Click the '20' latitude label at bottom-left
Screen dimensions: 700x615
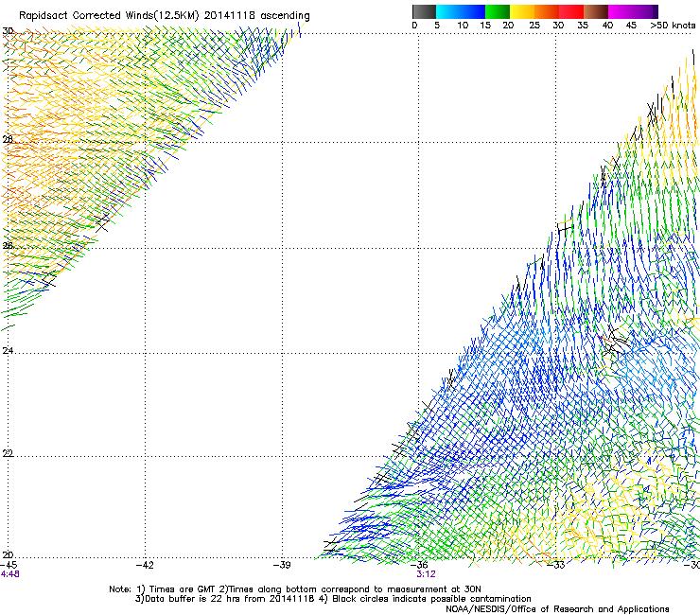8,555
